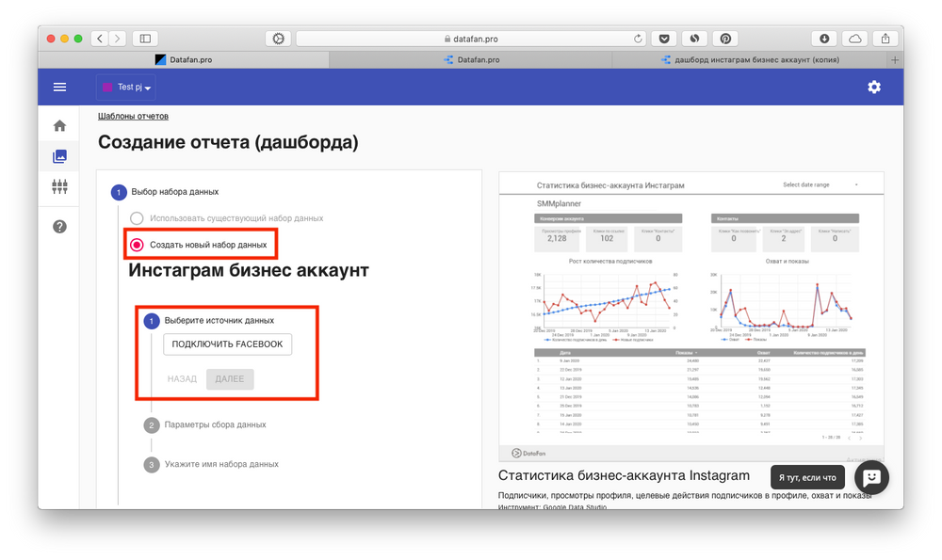Open the chat widget bubble icon
The image size is (942, 560).
pyautogui.click(x=871, y=477)
